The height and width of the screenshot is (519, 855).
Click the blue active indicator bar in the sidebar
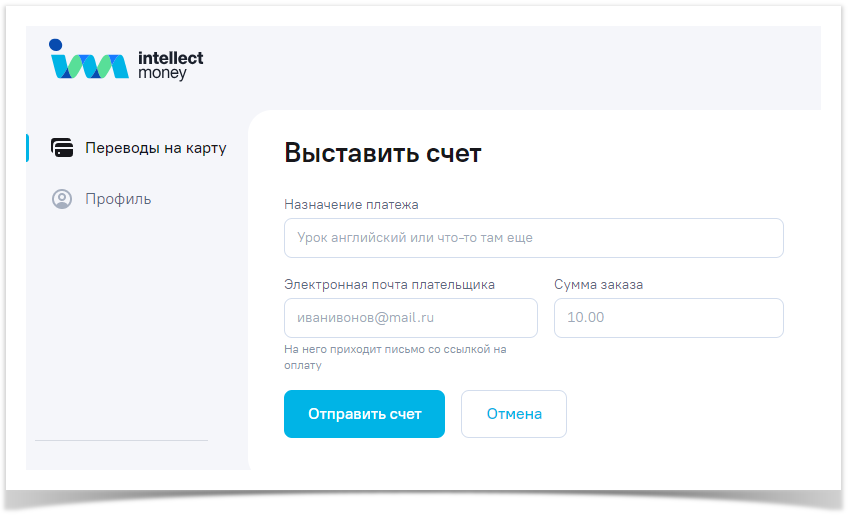click(28, 148)
